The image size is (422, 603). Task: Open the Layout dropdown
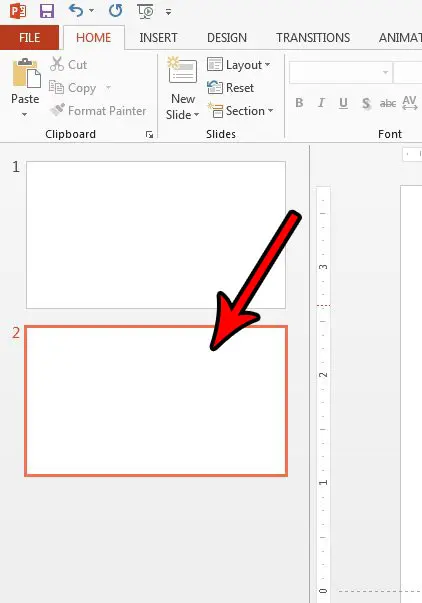point(239,65)
